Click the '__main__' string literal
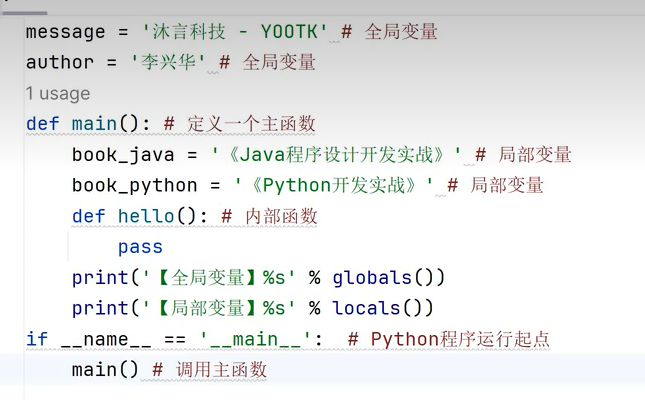 [x=255, y=340]
